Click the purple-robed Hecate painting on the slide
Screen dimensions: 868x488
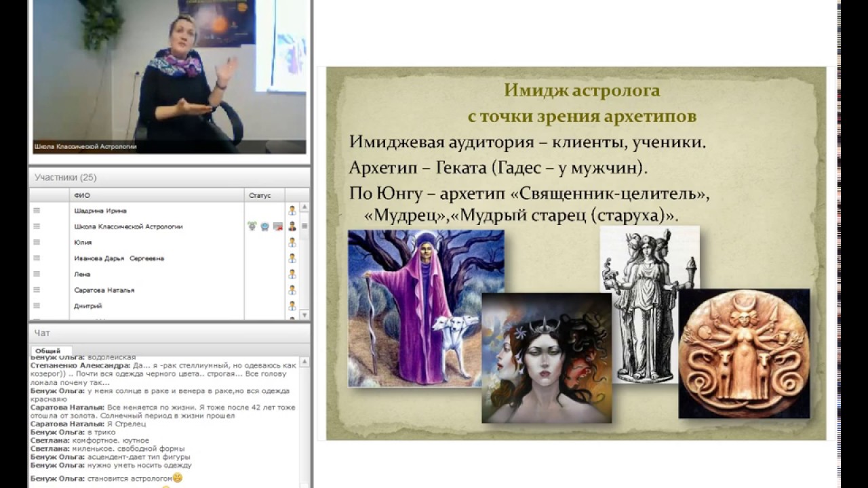426,308
